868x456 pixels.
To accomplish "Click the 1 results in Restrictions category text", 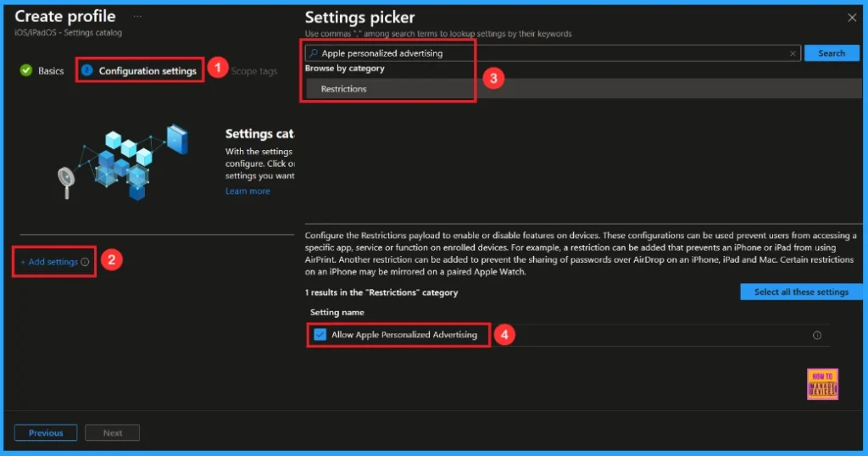I will tap(381, 292).
